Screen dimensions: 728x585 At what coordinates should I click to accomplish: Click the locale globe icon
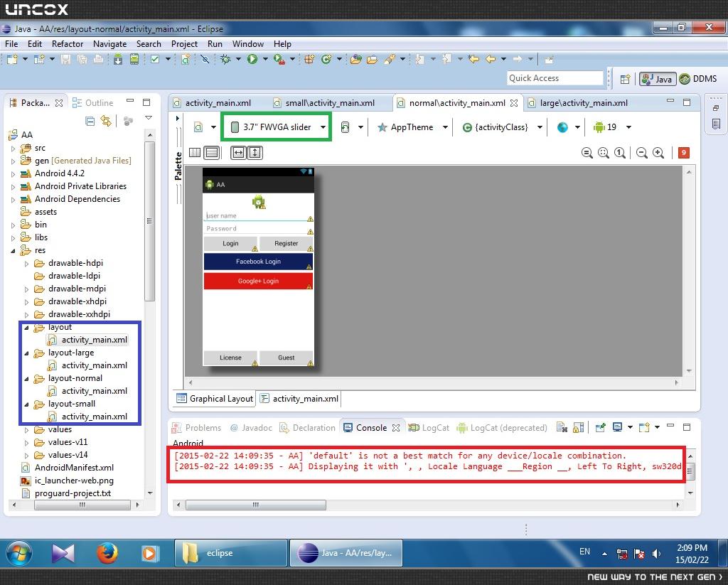tap(562, 127)
